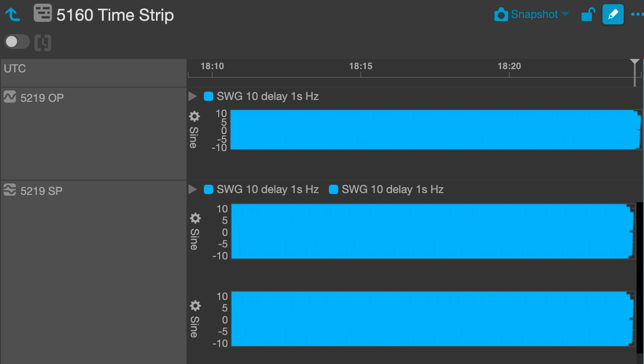The image size is (644, 364).
Task: Toggle the first SWG 10 delay legend in 5219 SP
Action: point(208,189)
